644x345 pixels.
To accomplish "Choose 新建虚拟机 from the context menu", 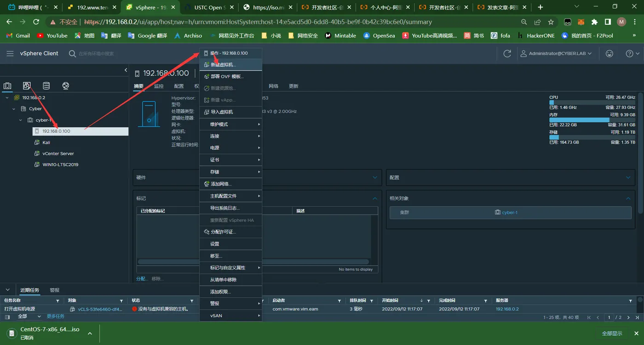I will (230, 65).
